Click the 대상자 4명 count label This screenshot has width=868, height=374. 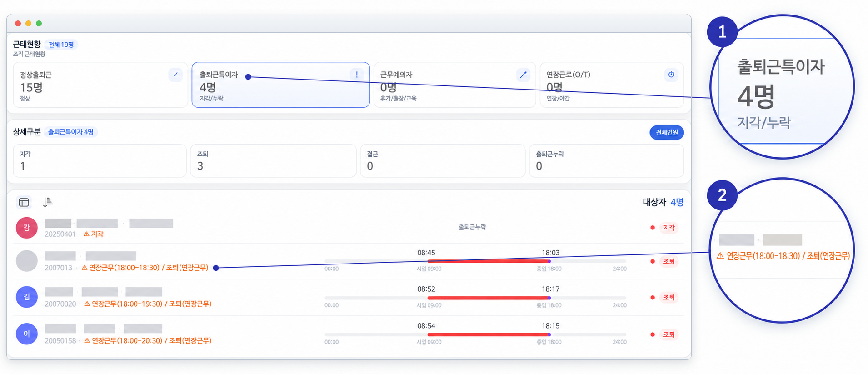663,202
